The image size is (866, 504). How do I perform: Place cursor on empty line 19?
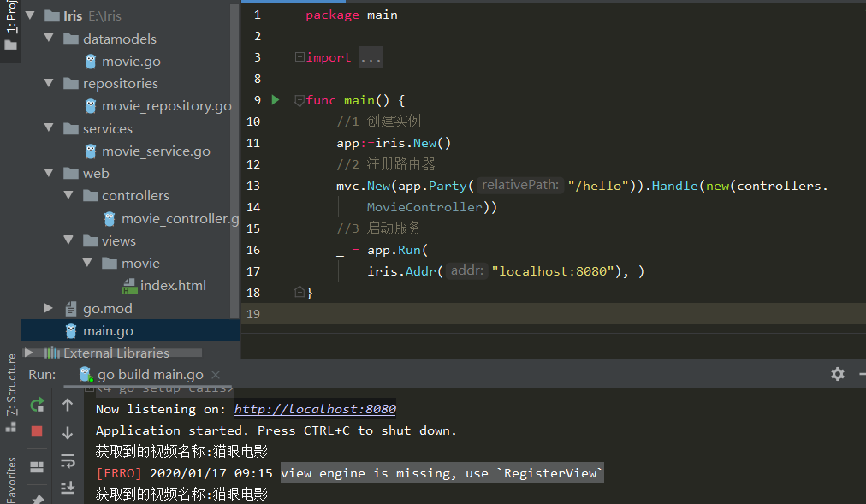[x=552, y=313]
